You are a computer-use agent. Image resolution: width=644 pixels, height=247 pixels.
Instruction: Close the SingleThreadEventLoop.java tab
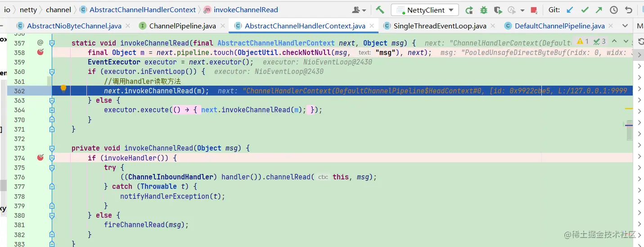493,26
